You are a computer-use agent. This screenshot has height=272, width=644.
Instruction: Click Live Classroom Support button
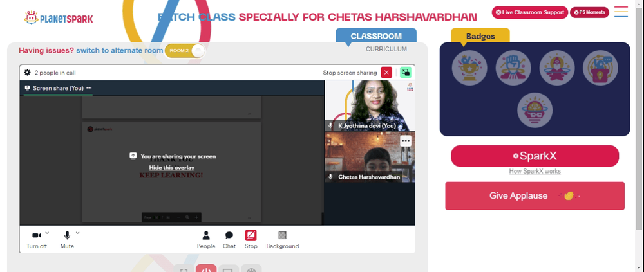coord(530,12)
